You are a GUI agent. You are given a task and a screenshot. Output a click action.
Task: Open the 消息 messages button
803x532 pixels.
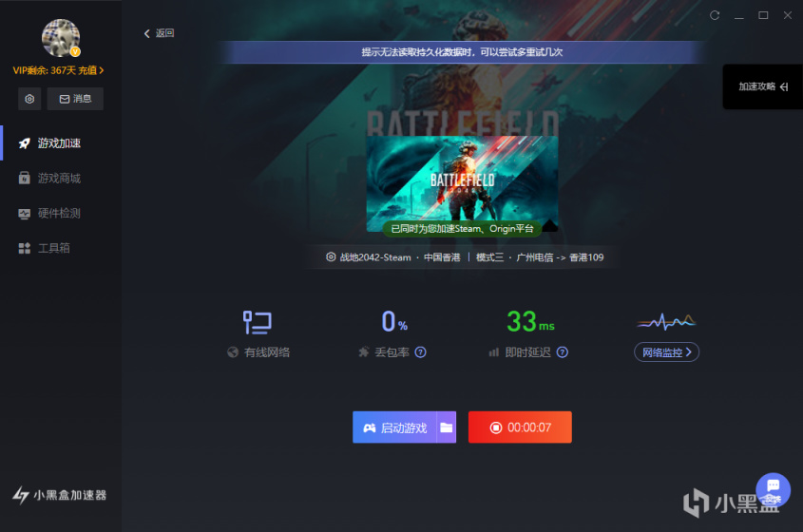(x=75, y=99)
